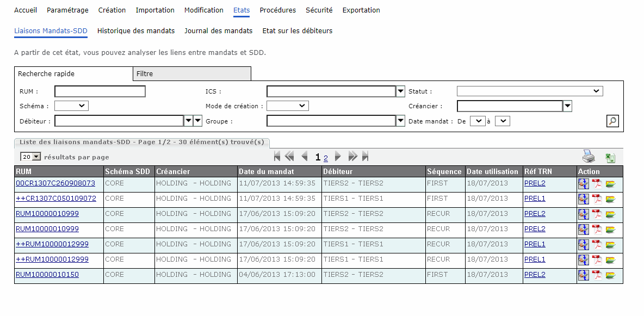
Task: Click into the RUM search field
Action: pyautogui.click(x=100, y=91)
